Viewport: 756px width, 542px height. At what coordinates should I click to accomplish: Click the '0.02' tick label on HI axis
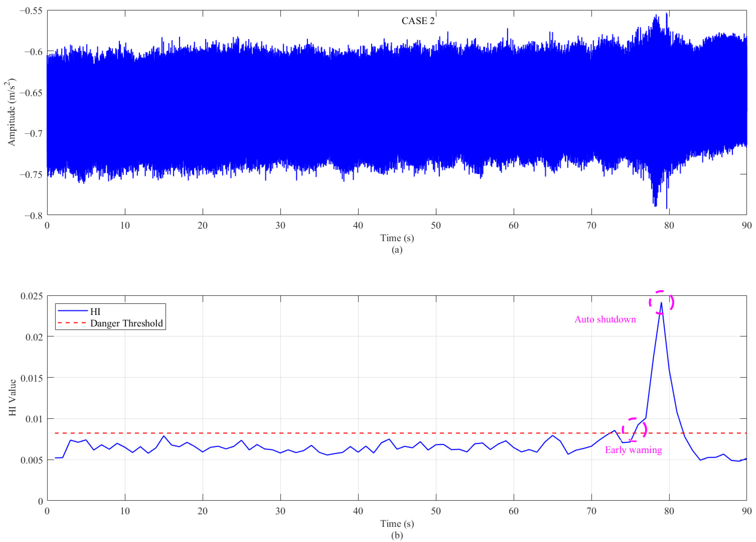(34, 337)
